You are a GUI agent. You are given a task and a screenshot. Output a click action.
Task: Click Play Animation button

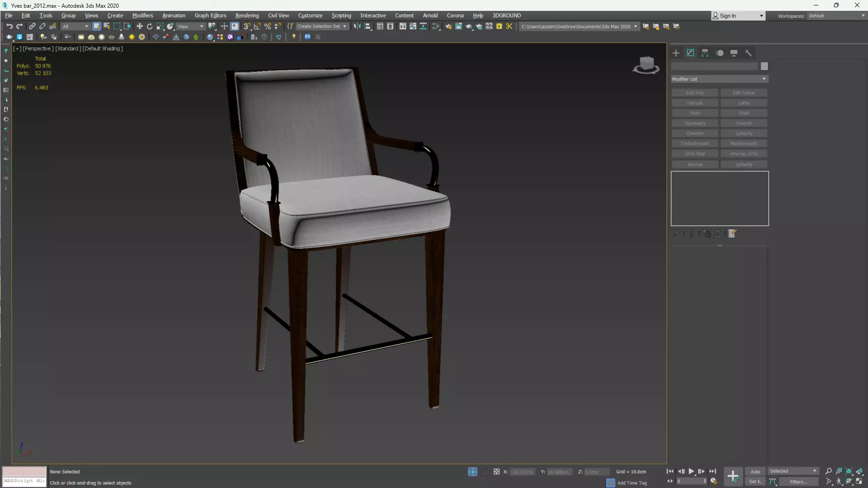click(691, 471)
